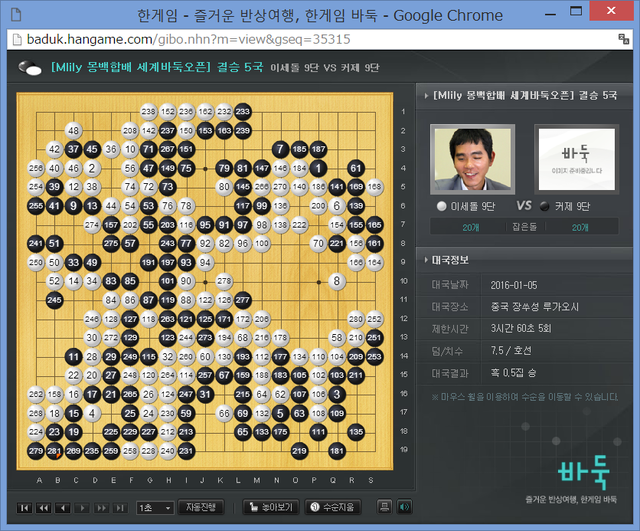Image resolution: width=640 pixels, height=531 pixels.
Task: Maximize the Chrome window
Action: tap(576, 11)
